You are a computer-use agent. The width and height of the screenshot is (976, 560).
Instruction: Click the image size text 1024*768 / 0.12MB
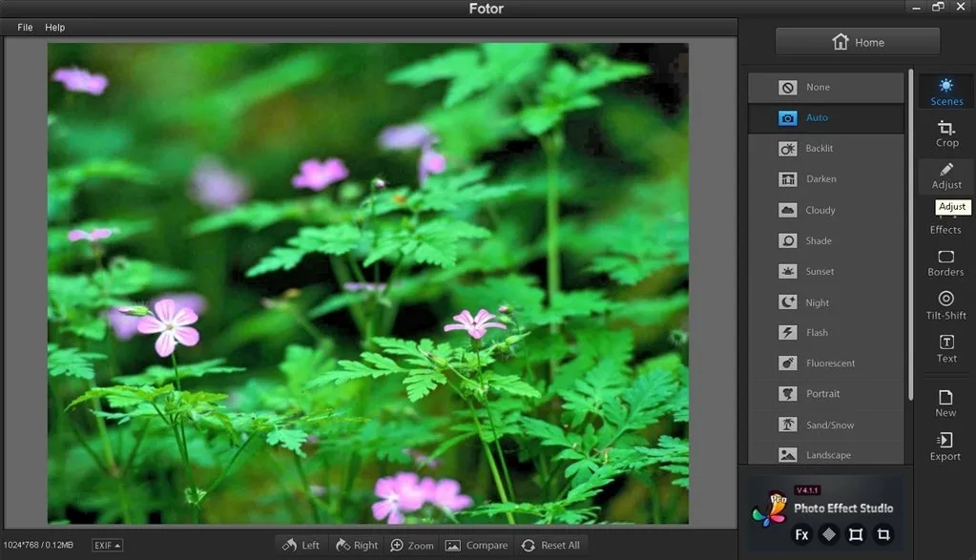pos(38,545)
